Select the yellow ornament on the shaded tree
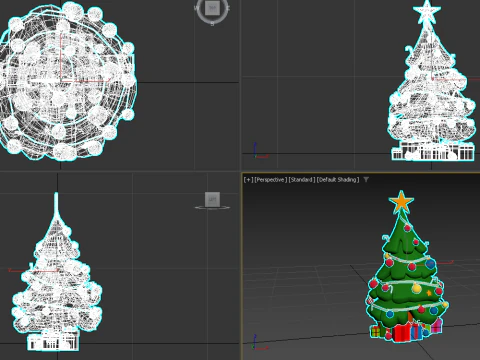 point(416,288)
